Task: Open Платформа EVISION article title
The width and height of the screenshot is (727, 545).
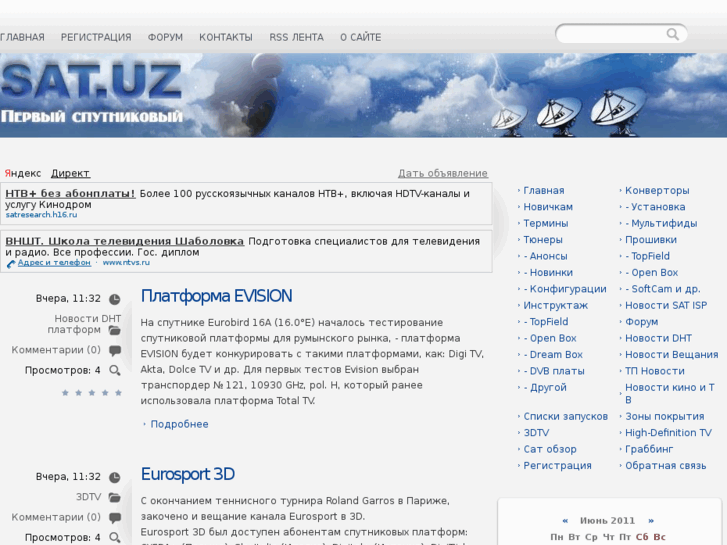Action: tap(217, 296)
